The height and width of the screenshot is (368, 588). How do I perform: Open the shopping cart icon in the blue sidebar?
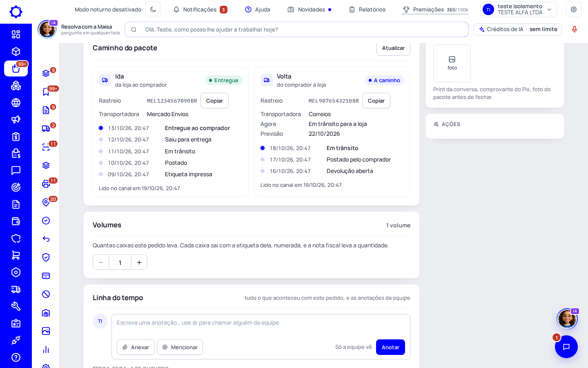pyautogui.click(x=16, y=255)
